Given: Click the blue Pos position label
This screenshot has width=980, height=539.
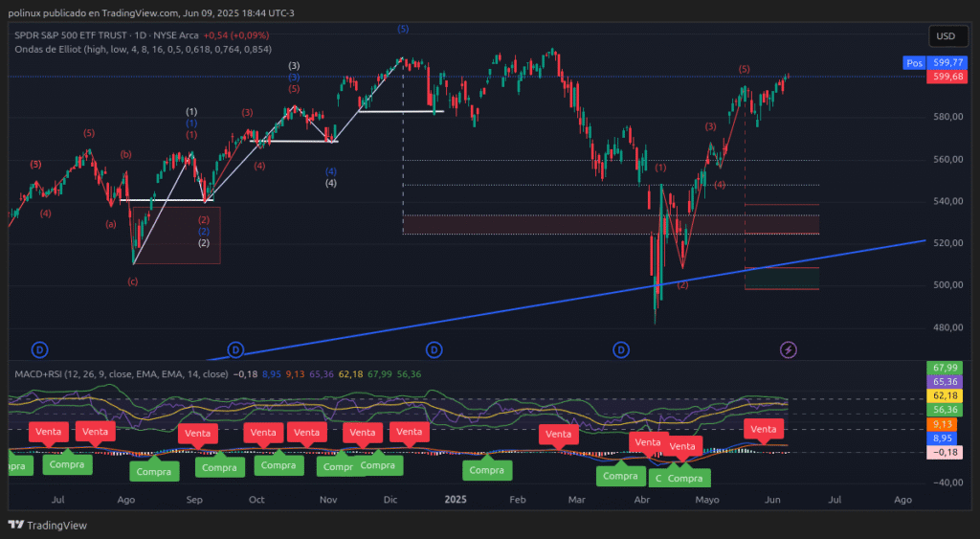Looking at the screenshot, I should [914, 63].
